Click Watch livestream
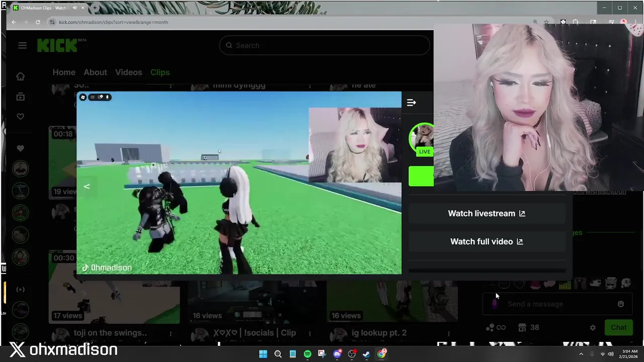This screenshot has height=362, width=644. pos(487,213)
